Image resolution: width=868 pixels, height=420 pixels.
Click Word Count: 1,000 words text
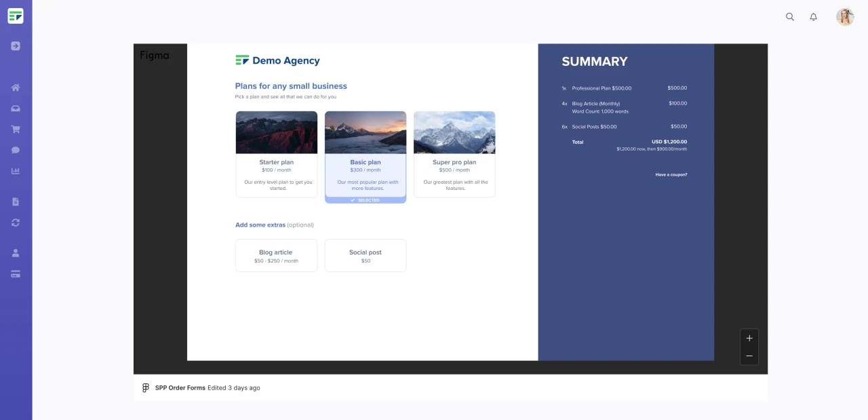coord(600,111)
